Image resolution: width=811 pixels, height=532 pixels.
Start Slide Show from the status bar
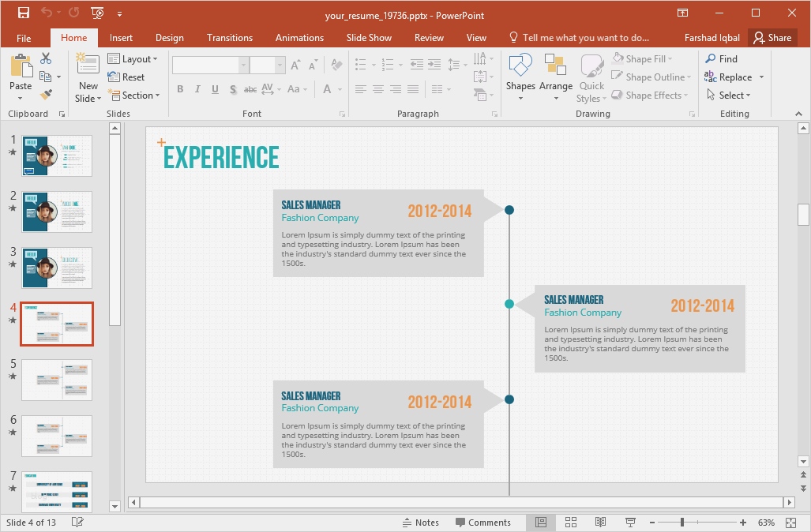coord(630,522)
